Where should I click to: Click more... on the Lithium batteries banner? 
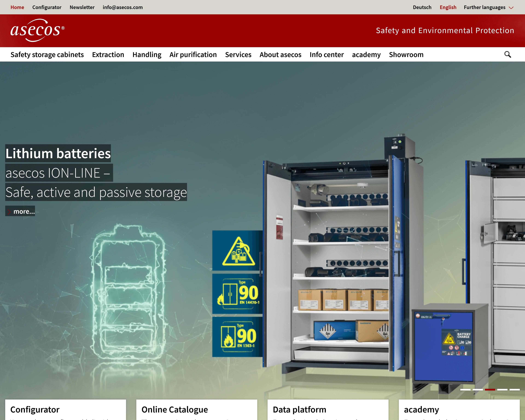click(x=21, y=211)
